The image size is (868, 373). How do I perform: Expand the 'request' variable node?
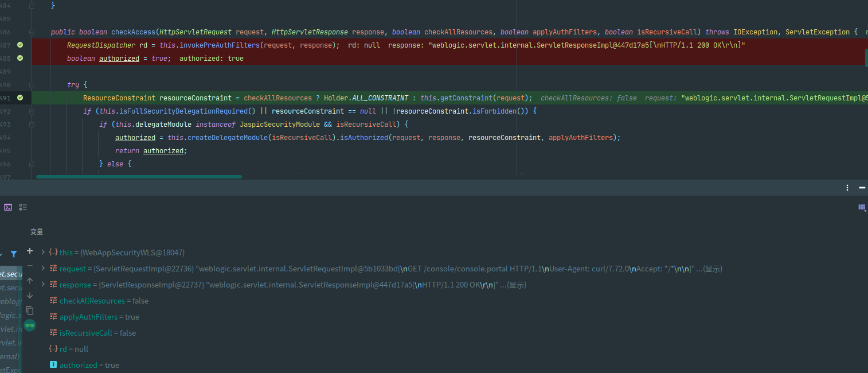click(43, 269)
